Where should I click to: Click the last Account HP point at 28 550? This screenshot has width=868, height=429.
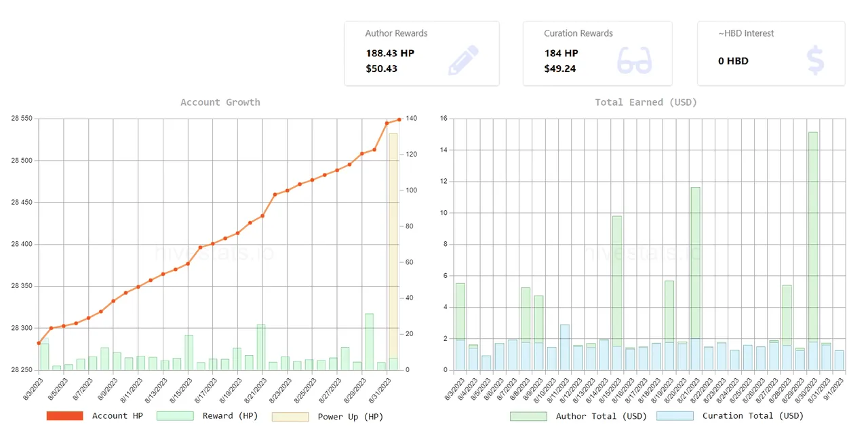(399, 120)
